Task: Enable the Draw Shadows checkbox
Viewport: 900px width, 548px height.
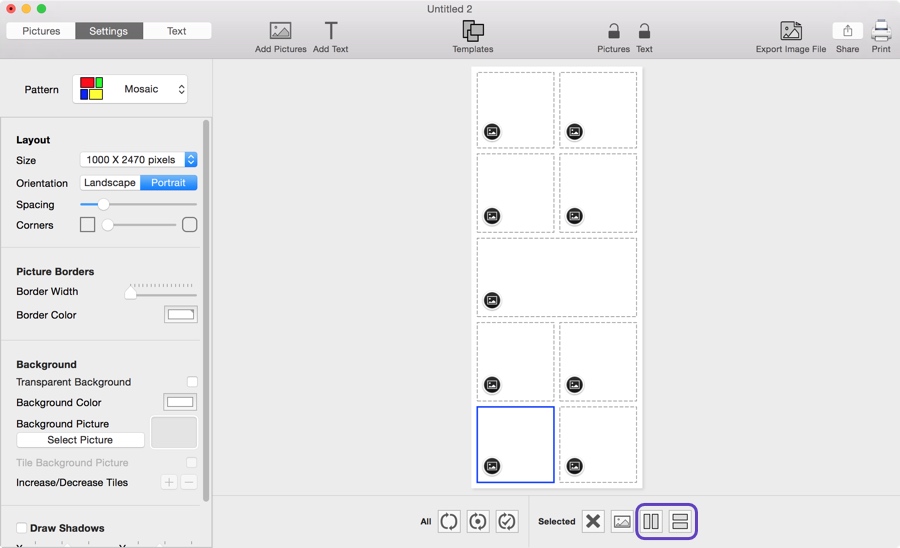Action: 22,528
